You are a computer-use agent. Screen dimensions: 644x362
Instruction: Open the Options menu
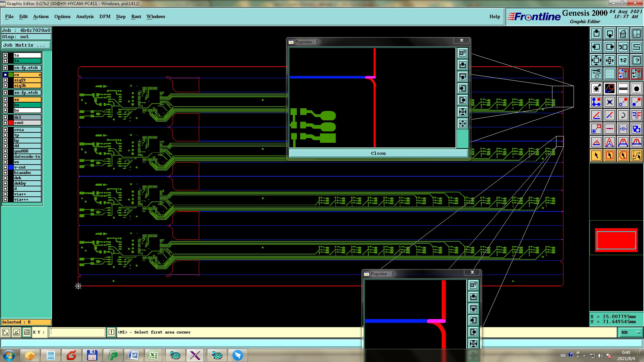[x=62, y=16]
